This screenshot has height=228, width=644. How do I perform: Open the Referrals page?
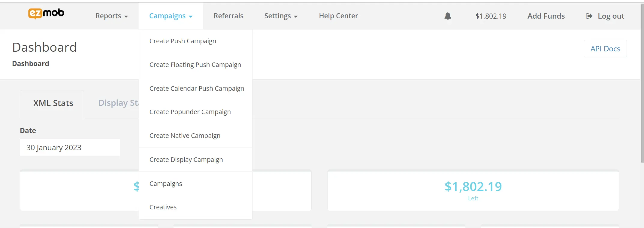[228, 16]
